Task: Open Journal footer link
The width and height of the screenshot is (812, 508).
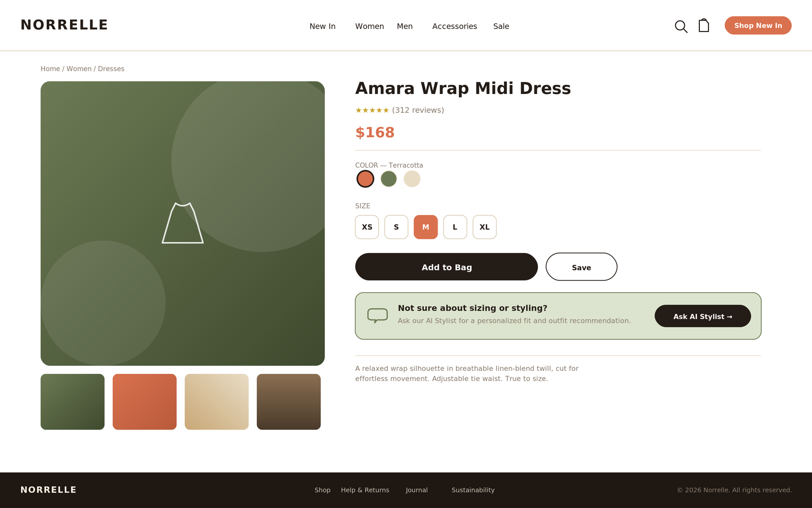Action: [x=417, y=490]
